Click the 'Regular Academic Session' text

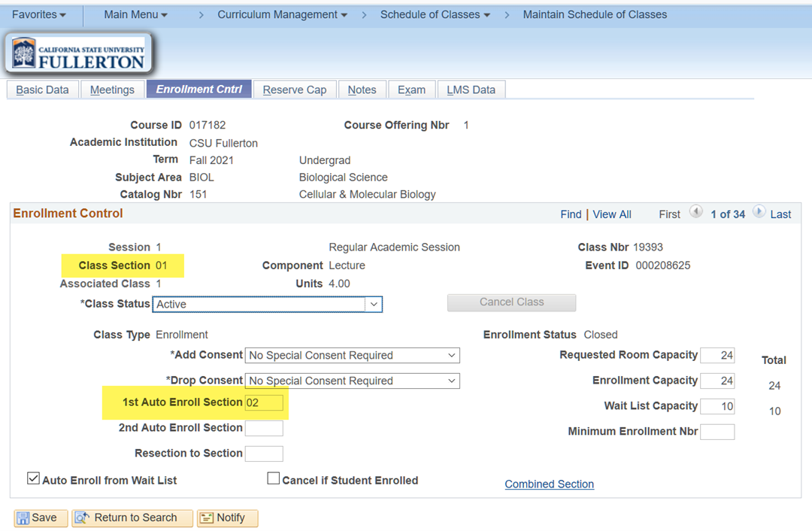394,247
